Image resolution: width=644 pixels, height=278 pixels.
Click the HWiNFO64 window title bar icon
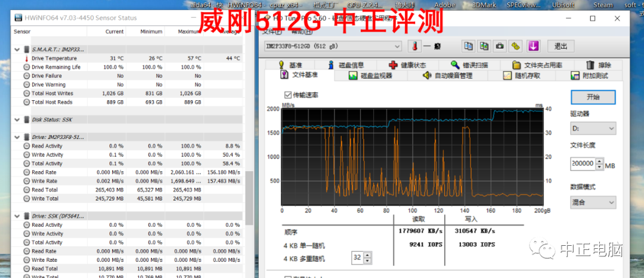(x=18, y=18)
